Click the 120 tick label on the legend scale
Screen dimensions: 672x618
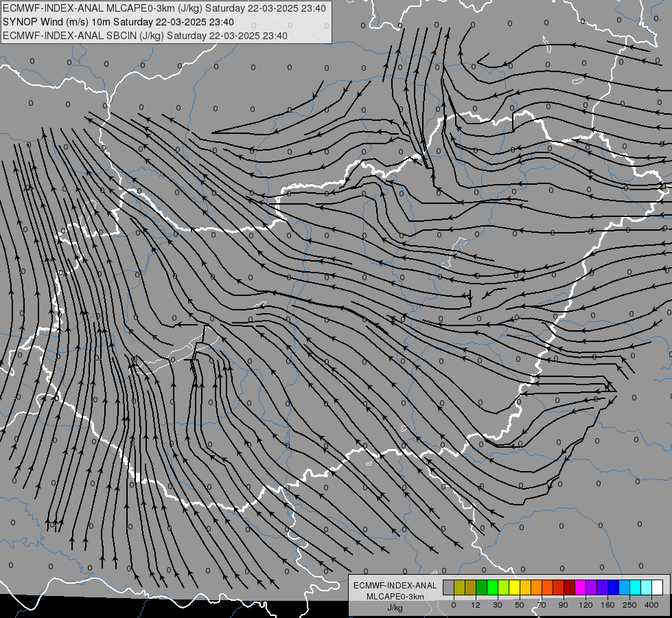click(x=586, y=605)
